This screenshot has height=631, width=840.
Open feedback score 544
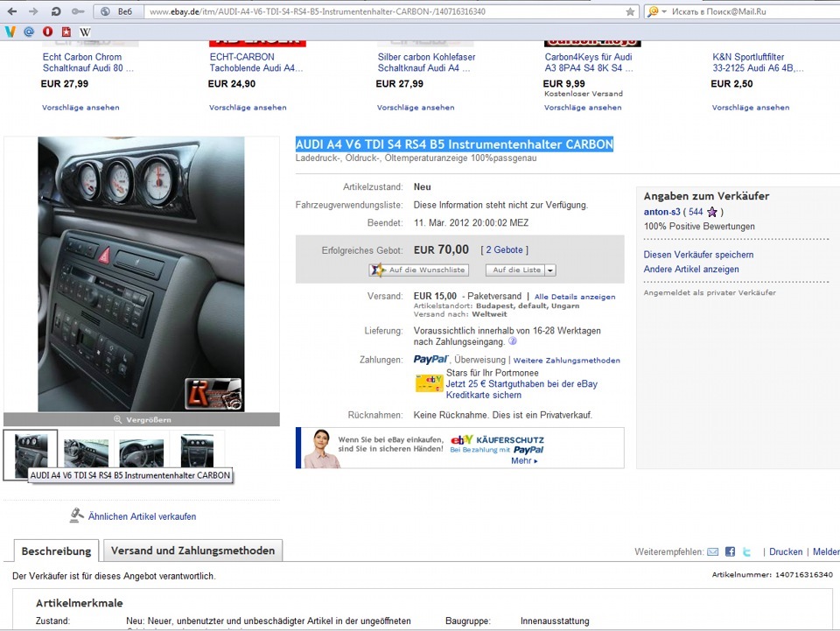[696, 212]
